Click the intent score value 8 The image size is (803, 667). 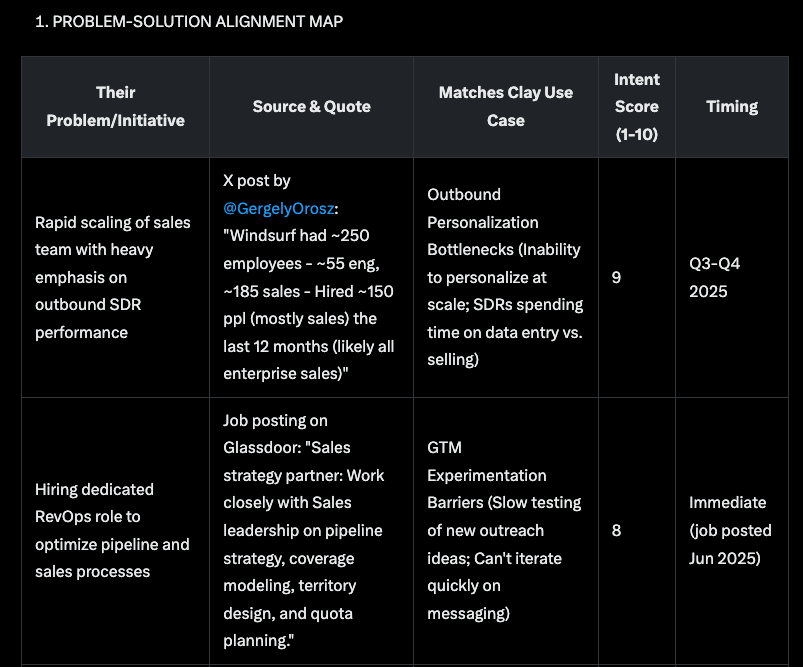pos(616,530)
